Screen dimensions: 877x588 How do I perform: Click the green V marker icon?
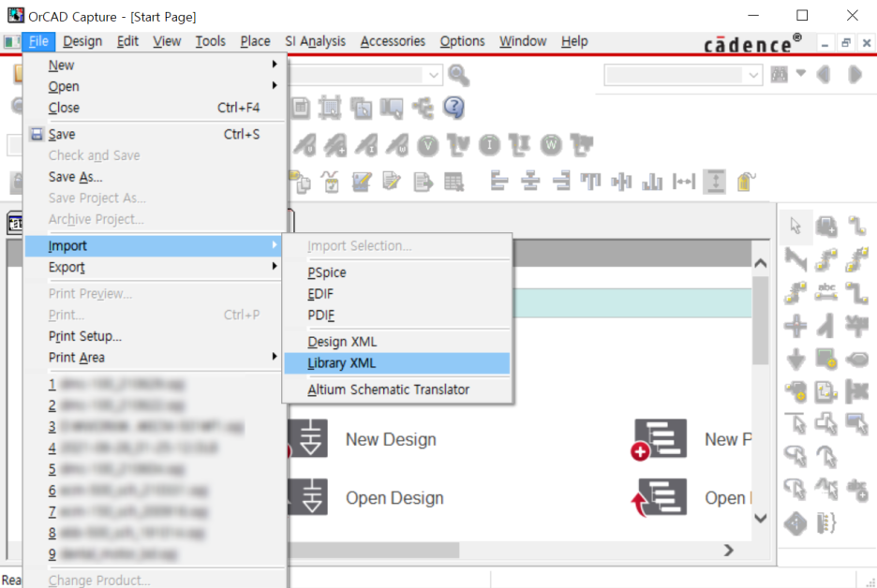pyautogui.click(x=428, y=145)
